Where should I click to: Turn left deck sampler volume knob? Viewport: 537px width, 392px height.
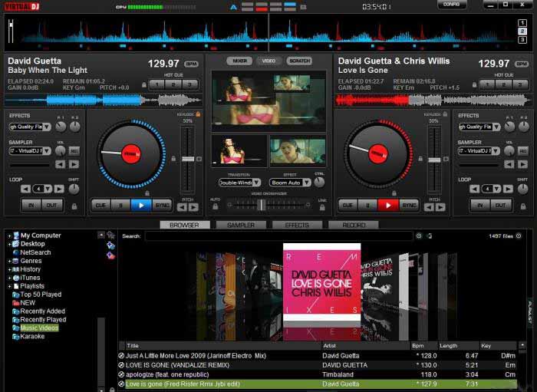[x=61, y=151]
